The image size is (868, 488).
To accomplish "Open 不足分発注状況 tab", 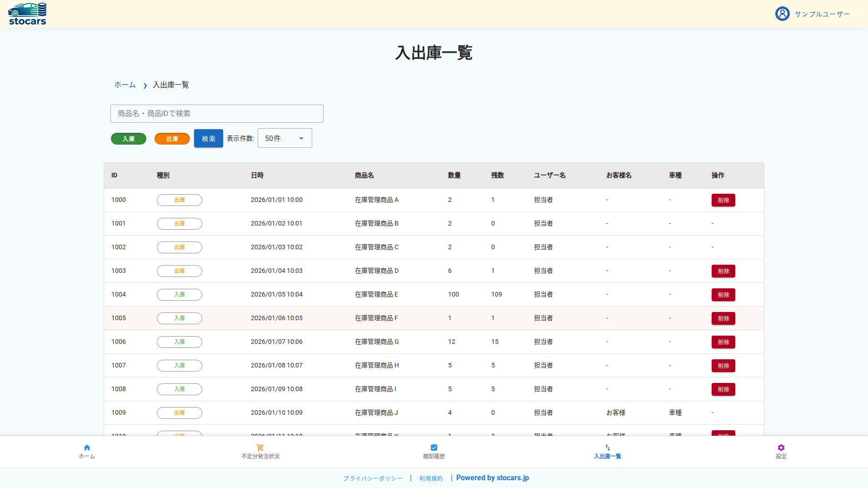I will point(260,452).
